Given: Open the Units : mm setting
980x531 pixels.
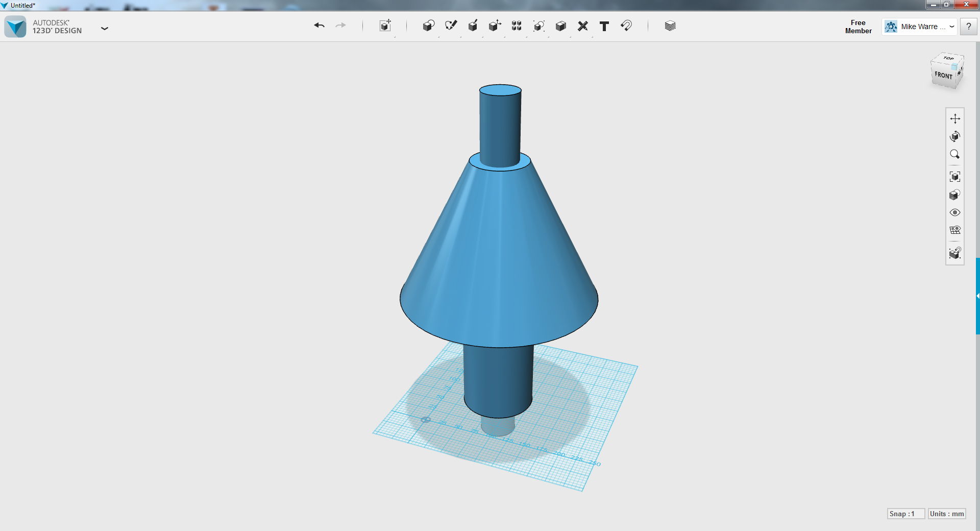Looking at the screenshot, I should 947,514.
